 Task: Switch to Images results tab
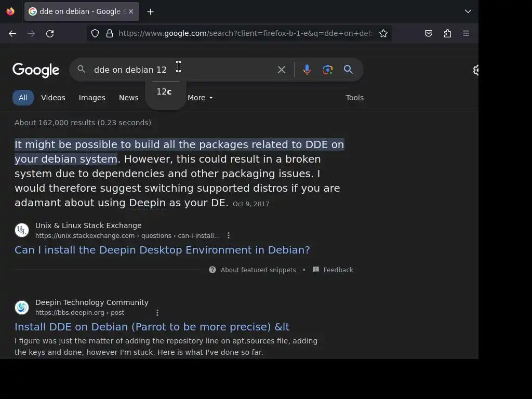tap(92, 98)
